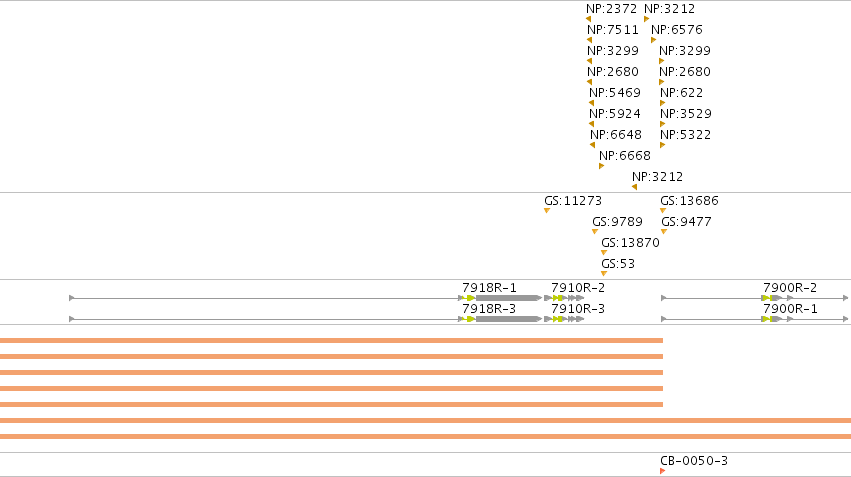Click the down-triangle under GS:9789
Image resolution: width=851 pixels, height=477 pixels.
pos(595,232)
